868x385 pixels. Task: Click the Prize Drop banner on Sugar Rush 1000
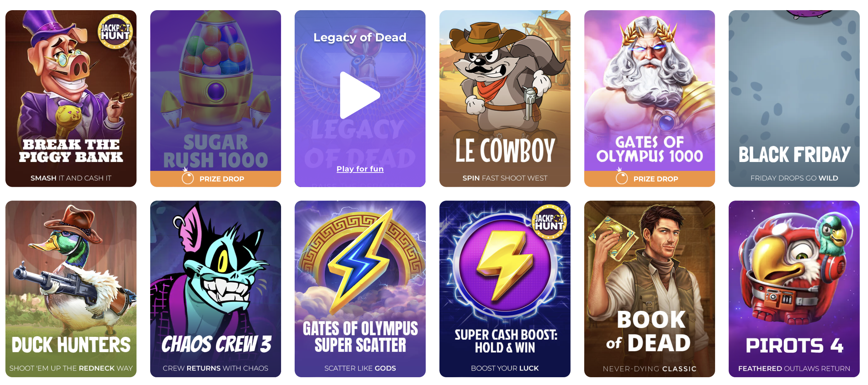[216, 179]
